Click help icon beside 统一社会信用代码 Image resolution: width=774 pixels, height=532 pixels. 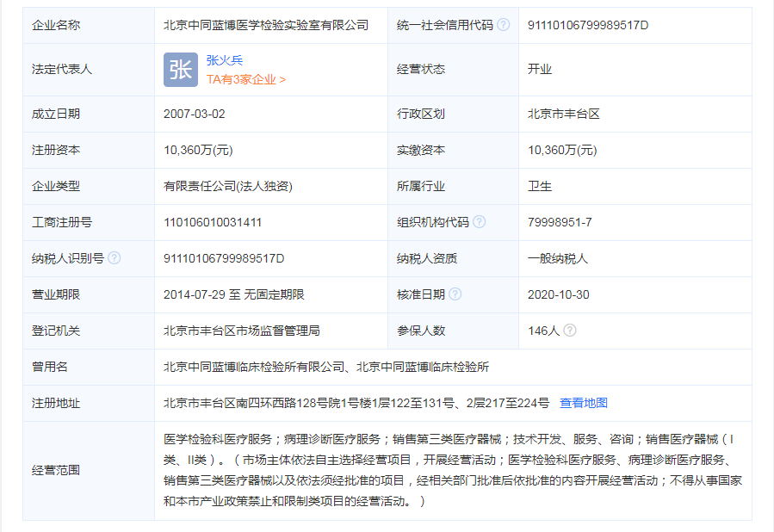(505, 25)
